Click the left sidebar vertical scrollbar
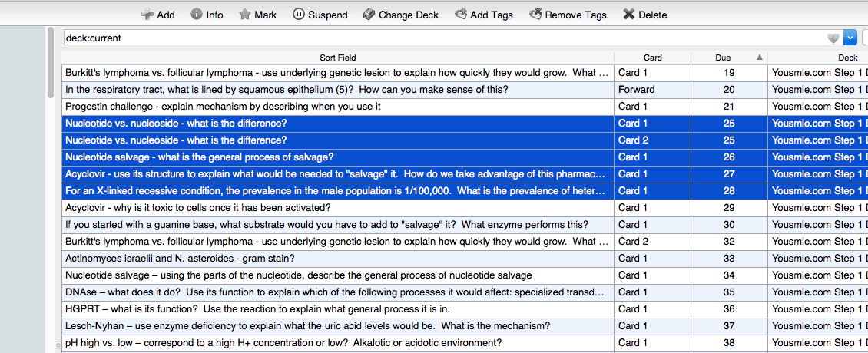This screenshot has width=868, height=353. pos(51,64)
